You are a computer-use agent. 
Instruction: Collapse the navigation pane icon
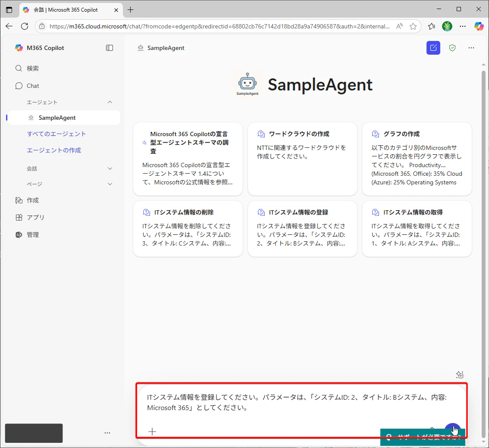tap(110, 48)
